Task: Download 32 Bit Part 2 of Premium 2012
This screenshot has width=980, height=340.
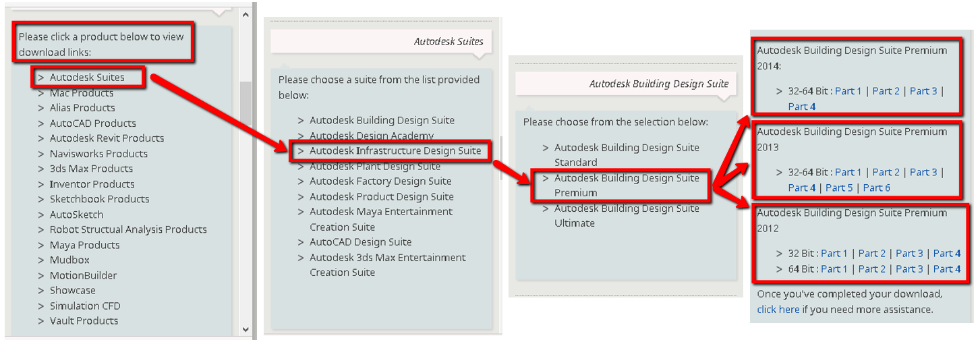Action: point(871,253)
